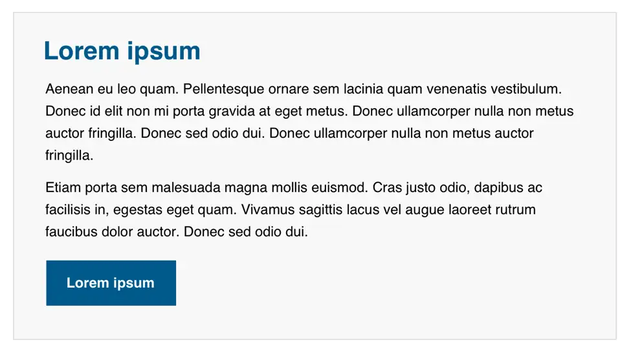This screenshot has width=642, height=364.
Task: Select the paragraph starting with Etiam porta sem
Action: 294,209
